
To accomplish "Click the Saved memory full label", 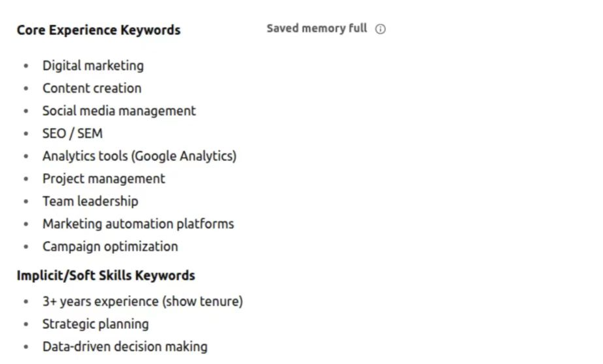I will (x=317, y=29).
